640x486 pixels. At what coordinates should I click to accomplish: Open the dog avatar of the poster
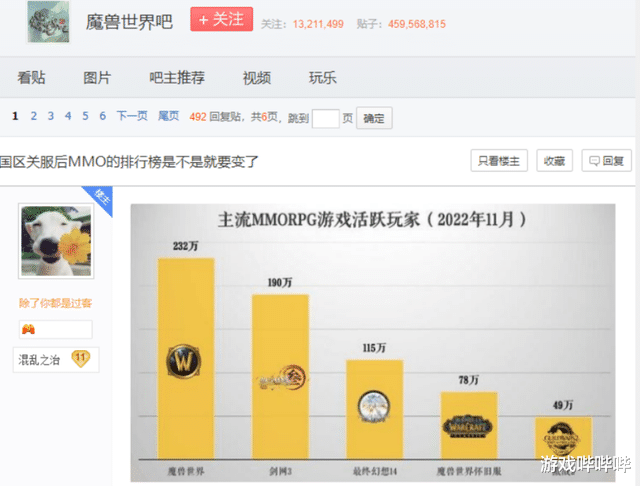pyautogui.click(x=56, y=241)
